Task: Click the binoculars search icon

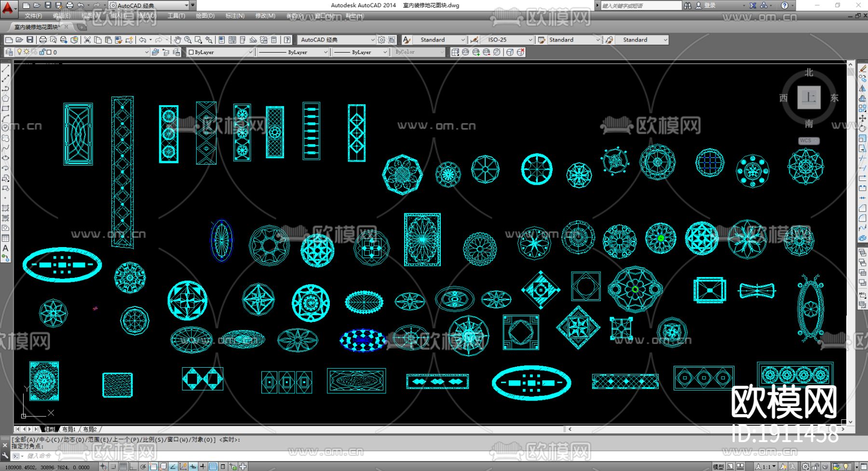Action: pyautogui.click(x=688, y=5)
